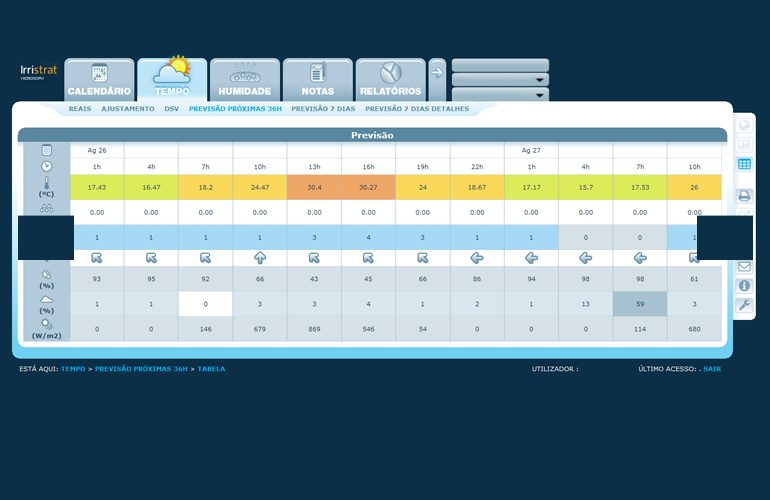Expand the lowest dropdown in the header
This screenshot has height=500, width=770.
pos(500,95)
